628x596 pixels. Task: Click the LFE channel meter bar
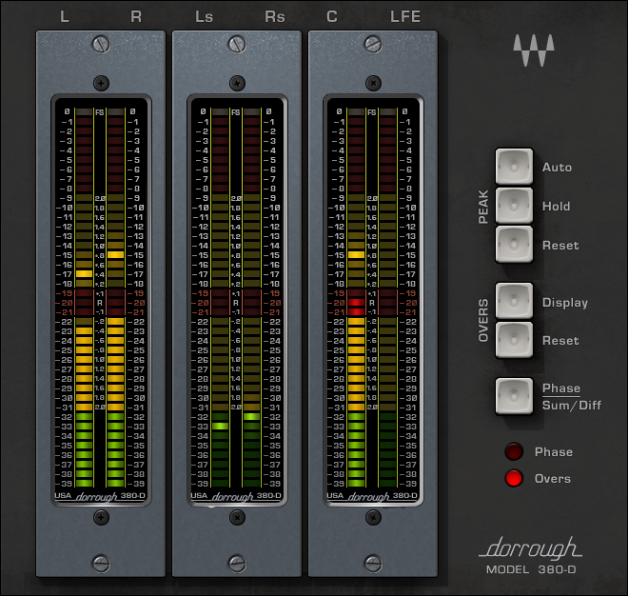point(388,298)
